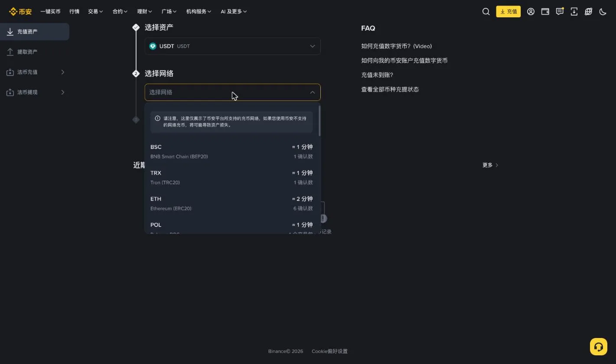Expand the 理财 header menu
616x364 pixels.
(144, 12)
